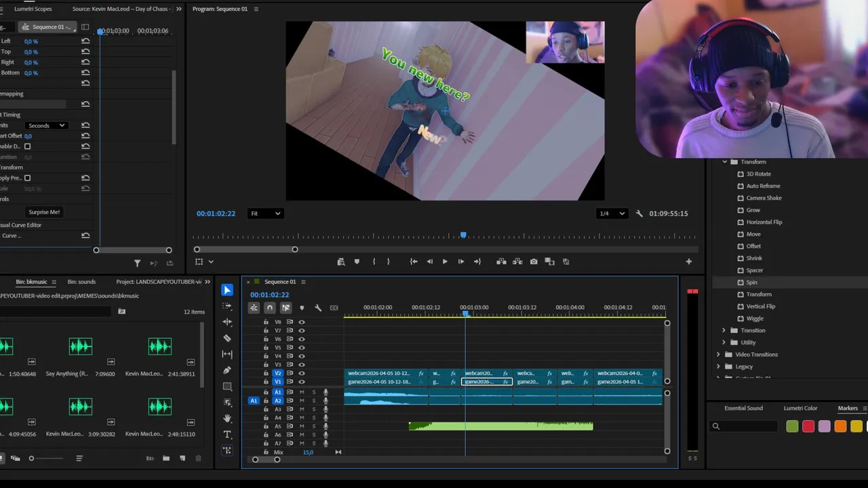Show hidden project panel tabs chevron
This screenshot has width=868, height=488.
coord(208,282)
